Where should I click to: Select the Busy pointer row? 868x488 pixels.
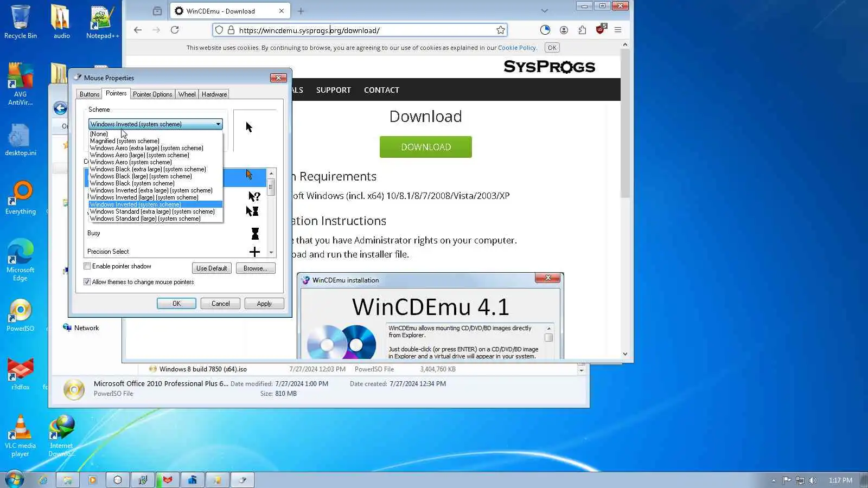(175, 233)
